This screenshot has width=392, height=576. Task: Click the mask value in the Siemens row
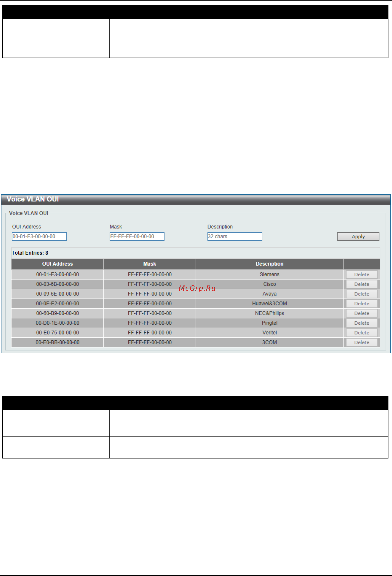point(150,274)
